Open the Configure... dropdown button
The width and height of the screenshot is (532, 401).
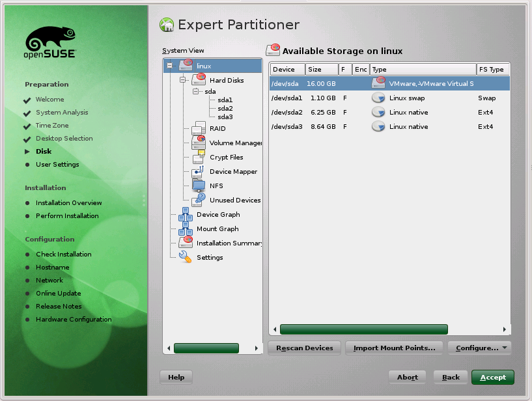479,348
